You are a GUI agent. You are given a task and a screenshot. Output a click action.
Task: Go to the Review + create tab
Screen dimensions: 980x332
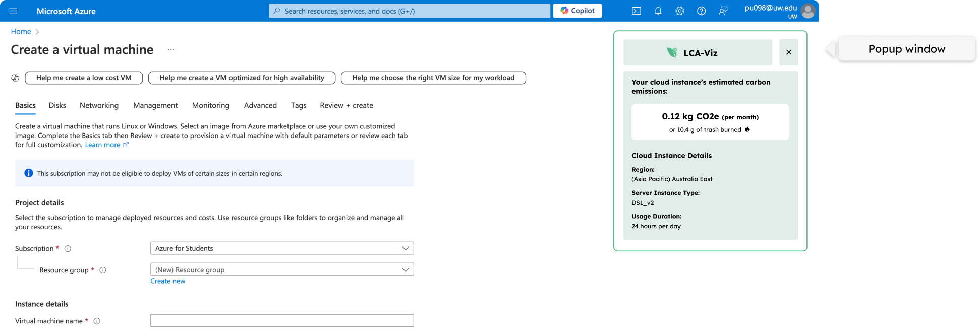coord(347,105)
